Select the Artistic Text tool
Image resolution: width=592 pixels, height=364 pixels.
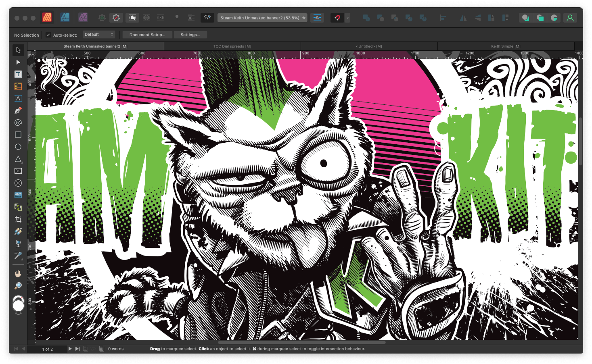coord(18,98)
